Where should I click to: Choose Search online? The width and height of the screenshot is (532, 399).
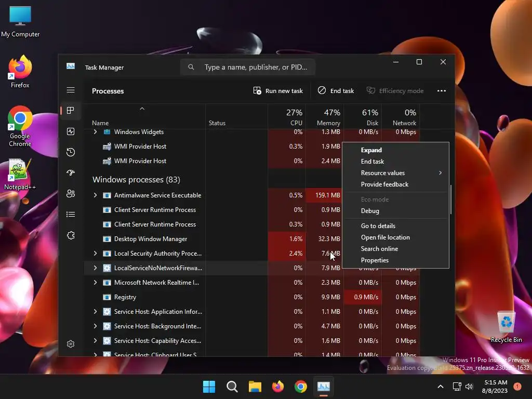pyautogui.click(x=395, y=249)
